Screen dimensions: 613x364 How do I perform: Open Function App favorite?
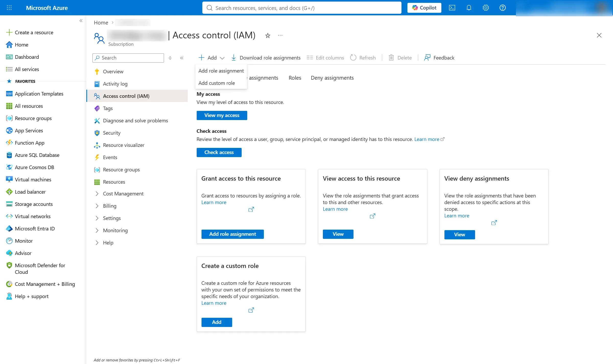(25, 143)
